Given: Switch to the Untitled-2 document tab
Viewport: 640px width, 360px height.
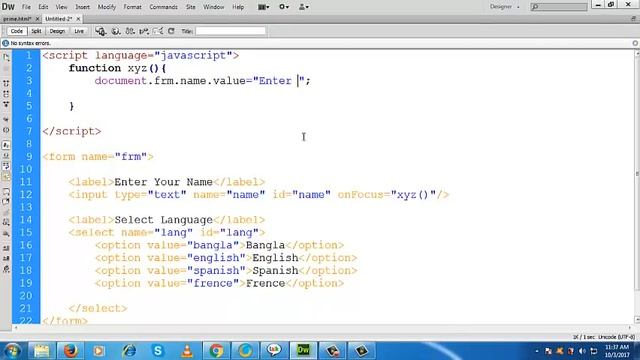Looking at the screenshot, I should pyautogui.click(x=58, y=19).
